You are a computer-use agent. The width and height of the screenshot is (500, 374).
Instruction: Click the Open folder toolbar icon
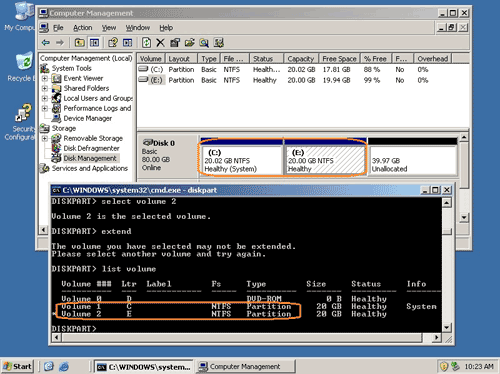coord(189,43)
